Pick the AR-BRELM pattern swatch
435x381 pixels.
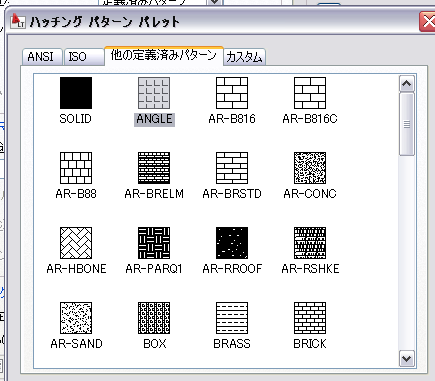[x=154, y=168]
